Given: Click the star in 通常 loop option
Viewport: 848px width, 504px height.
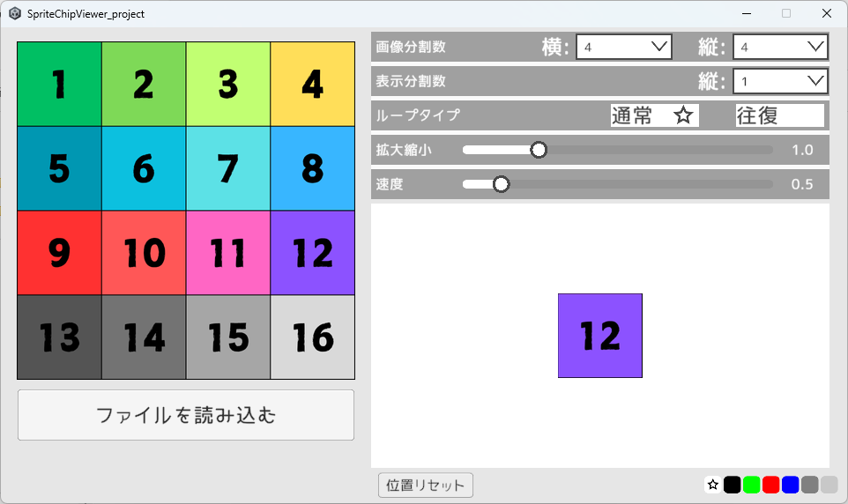Looking at the screenshot, I should [x=683, y=115].
